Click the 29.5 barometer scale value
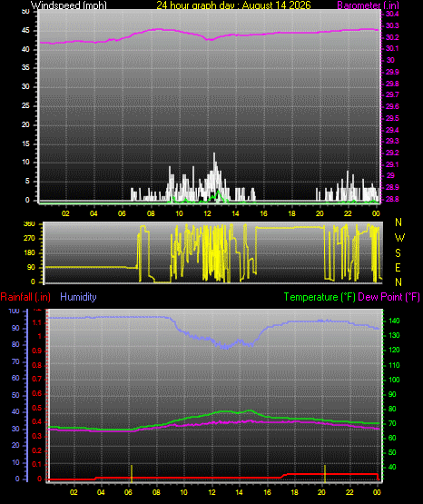Screen dimensions: 423x504 392,118
